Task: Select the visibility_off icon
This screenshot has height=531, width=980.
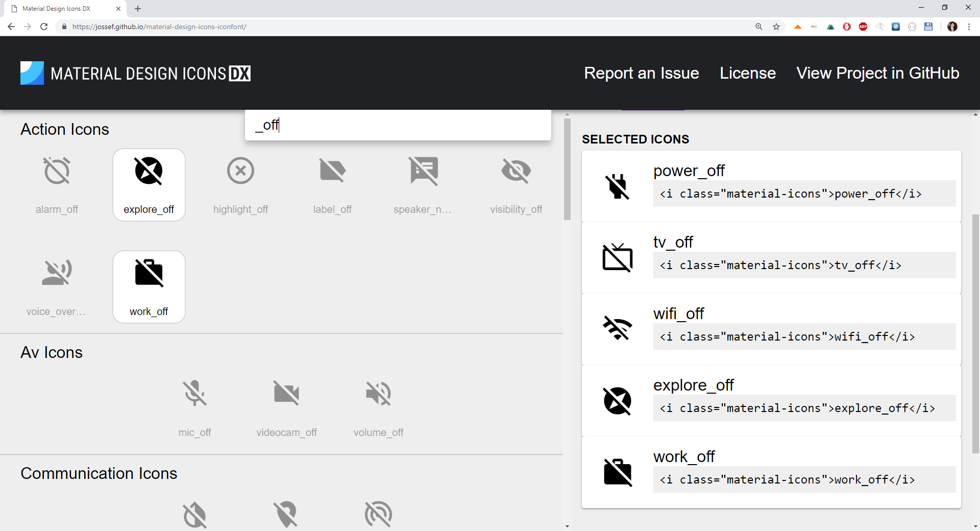Action: point(516,185)
